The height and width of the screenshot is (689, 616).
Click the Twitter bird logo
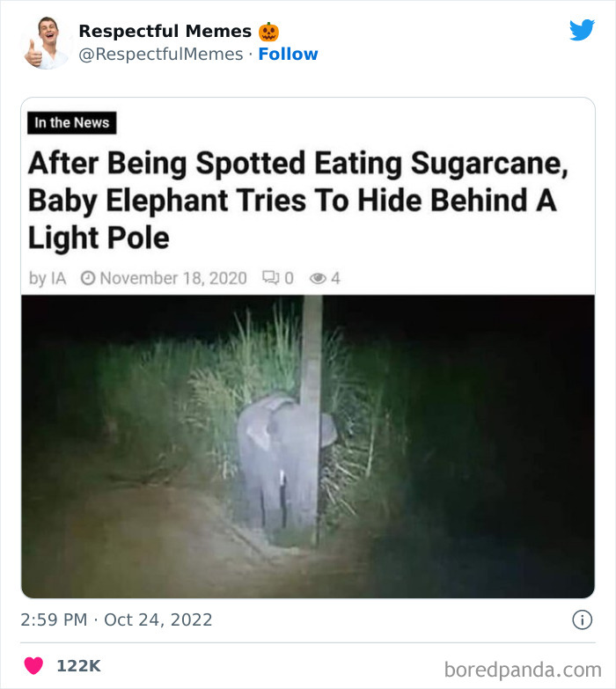click(x=582, y=31)
